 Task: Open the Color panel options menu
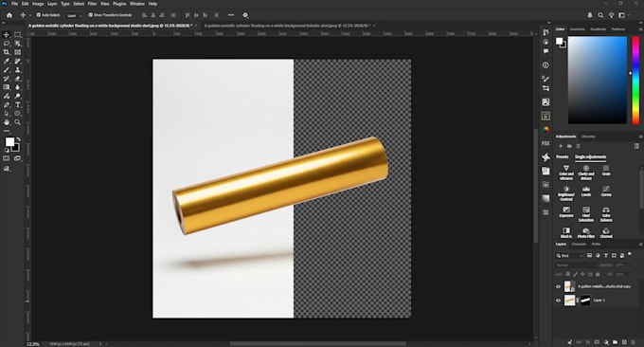click(641, 29)
